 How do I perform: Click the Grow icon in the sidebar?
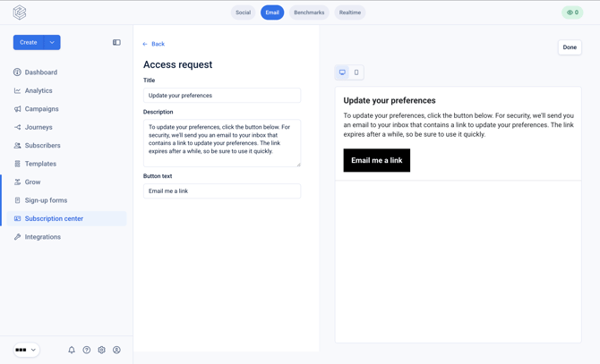[17, 182]
